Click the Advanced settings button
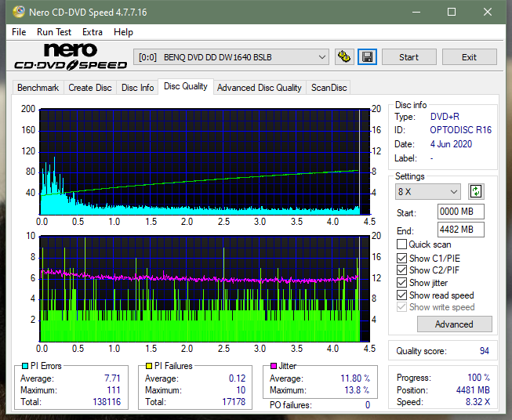 (454, 324)
